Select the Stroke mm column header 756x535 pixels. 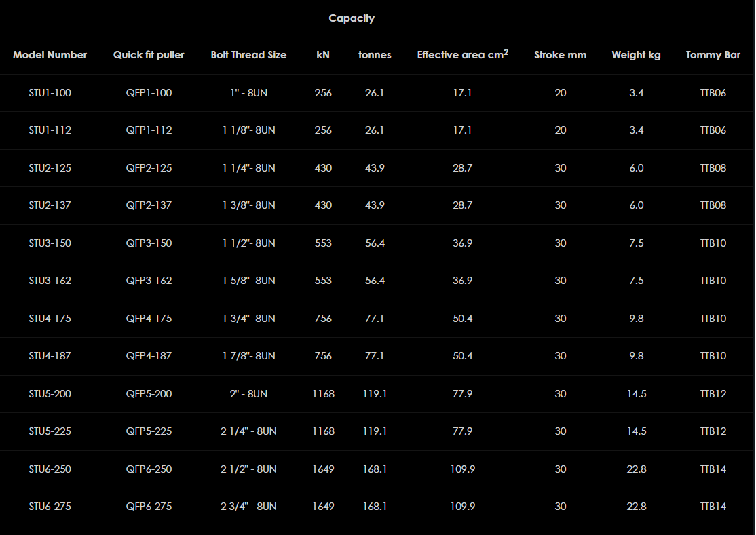click(x=560, y=55)
